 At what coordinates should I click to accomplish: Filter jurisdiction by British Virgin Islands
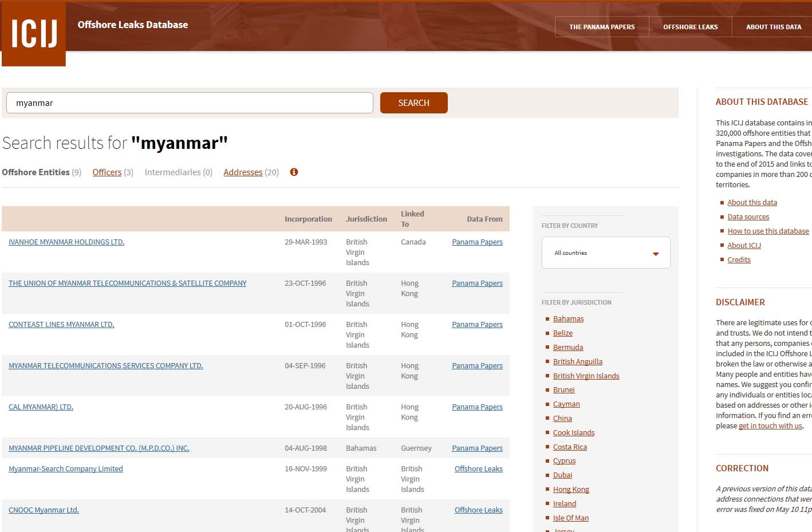pos(586,376)
